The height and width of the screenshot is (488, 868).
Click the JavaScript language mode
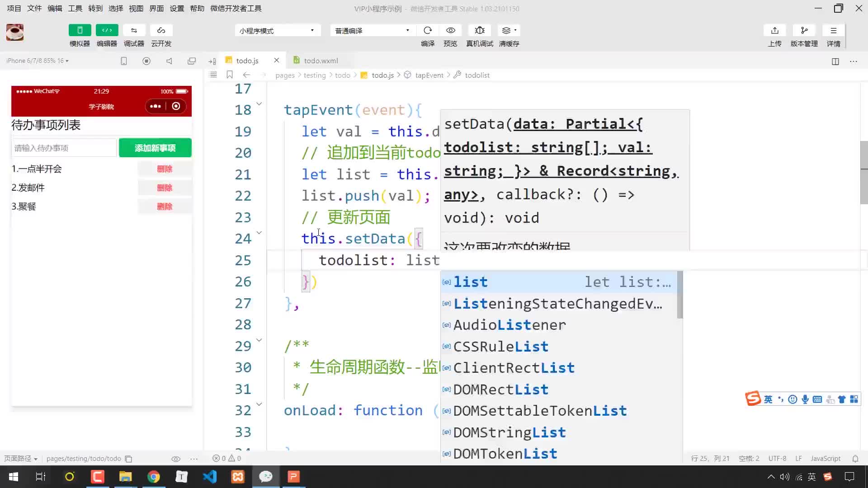[826, 458]
